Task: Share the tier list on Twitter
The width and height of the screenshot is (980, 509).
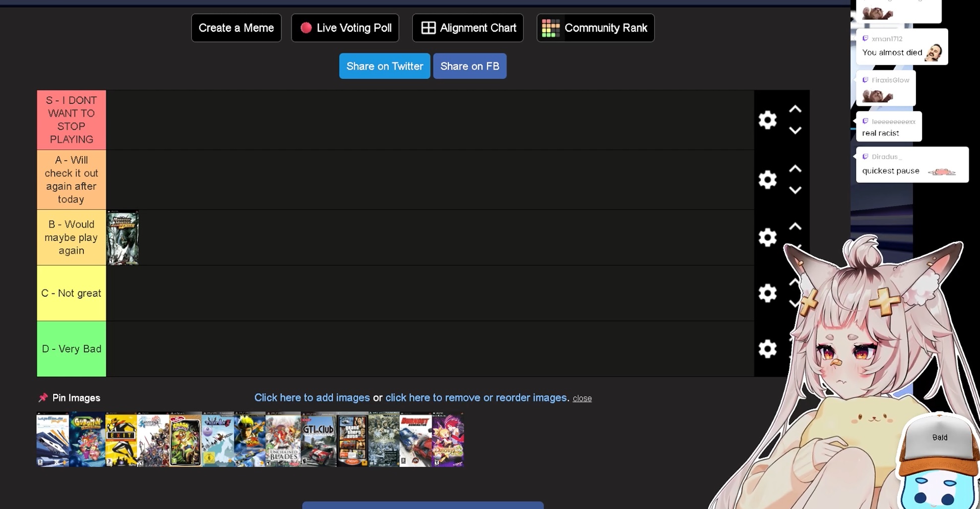Action: (384, 66)
